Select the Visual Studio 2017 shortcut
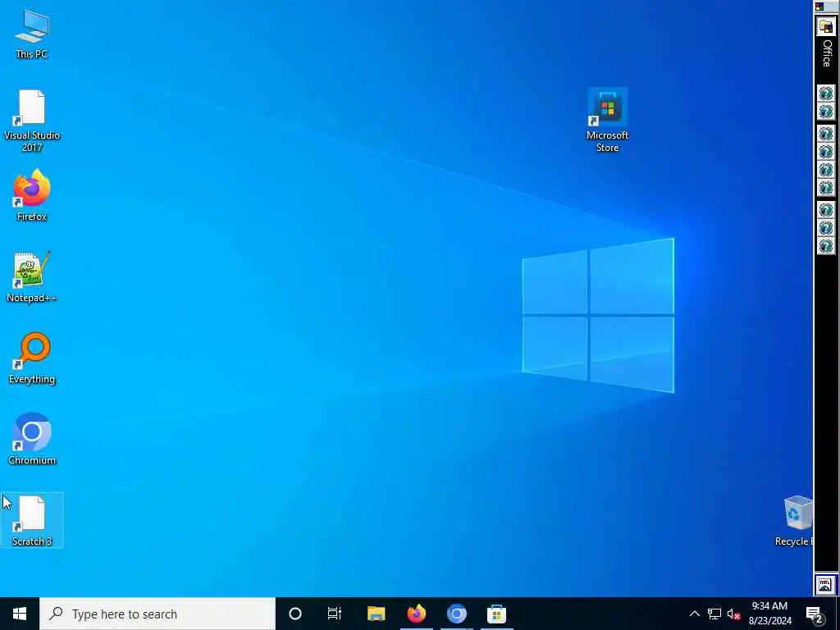840x630 pixels. point(32,121)
